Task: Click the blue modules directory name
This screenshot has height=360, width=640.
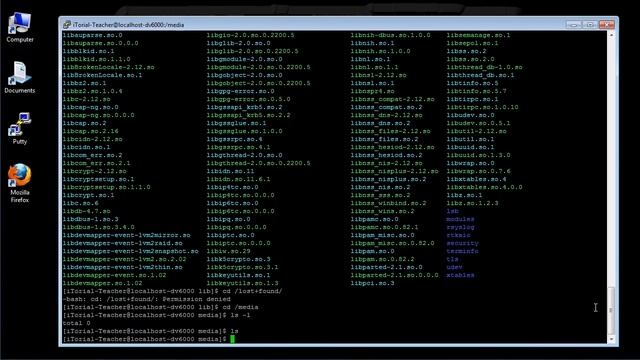Action: 460,219
